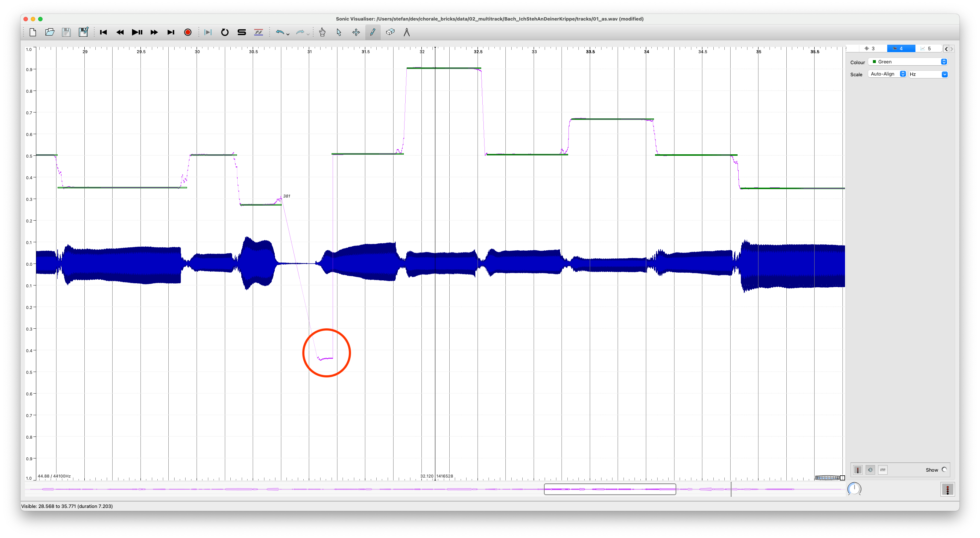Viewport: 980px width, 538px height.
Task: Start recording with the Record button
Action: [187, 32]
